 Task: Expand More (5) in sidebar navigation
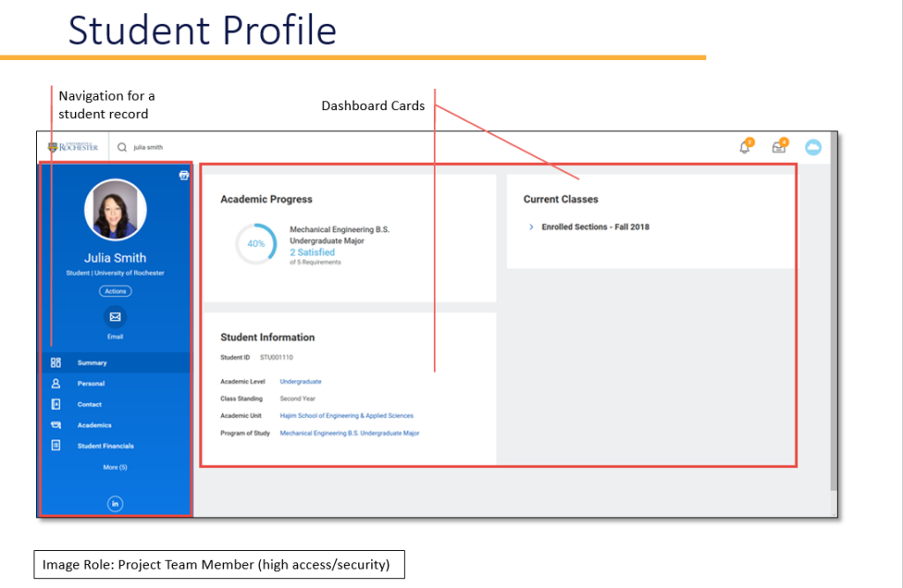[115, 467]
